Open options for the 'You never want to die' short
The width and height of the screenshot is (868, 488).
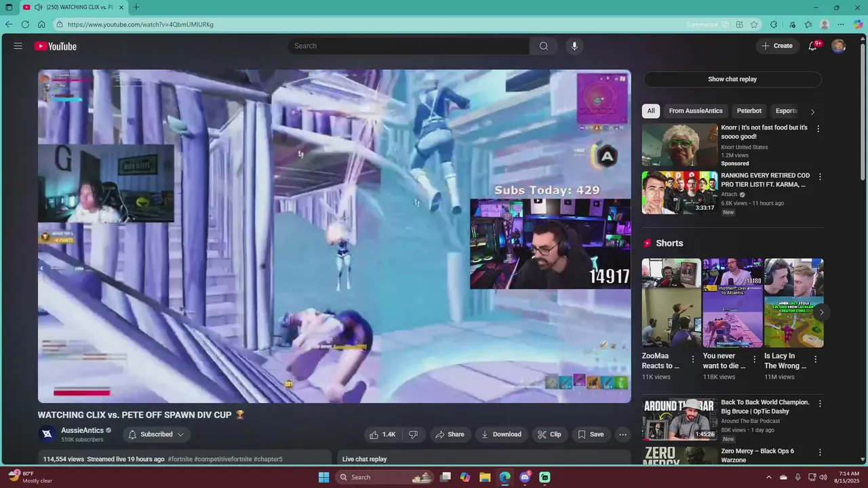click(x=754, y=359)
